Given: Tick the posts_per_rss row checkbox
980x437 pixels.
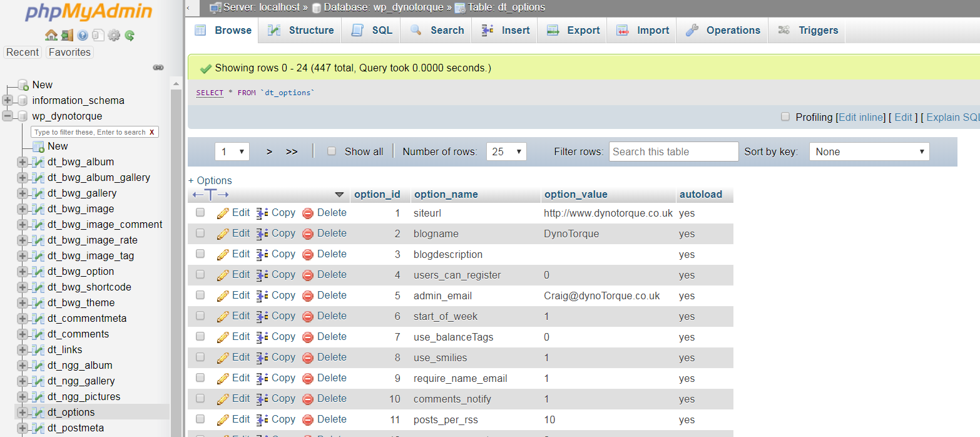Looking at the screenshot, I should [200, 419].
